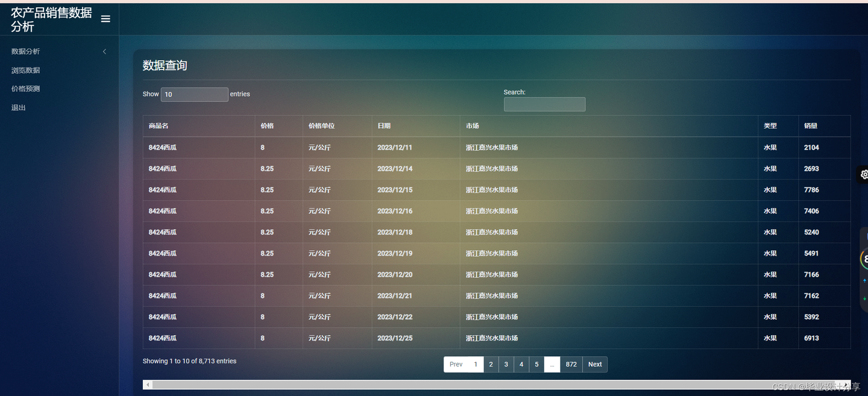Select the 农产品销售数据分析 site title
Image resolution: width=868 pixels, height=396 pixels.
[51, 20]
